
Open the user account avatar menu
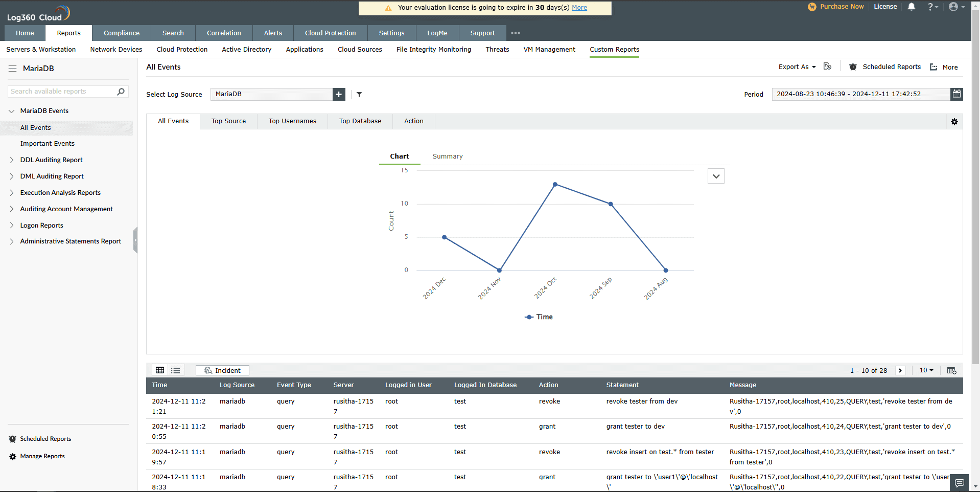tap(956, 7)
